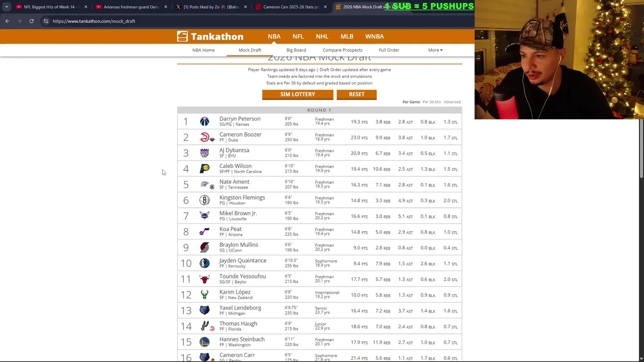The image size is (644, 362).
Task: Open Cameron Boozer player link
Action: (x=240, y=134)
